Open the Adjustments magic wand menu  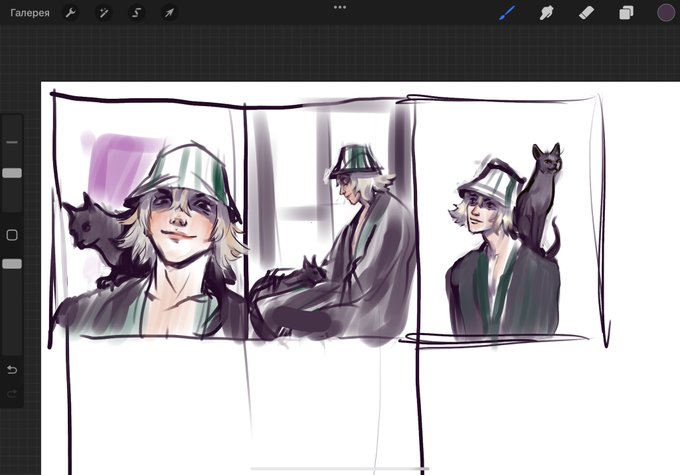coord(104,13)
